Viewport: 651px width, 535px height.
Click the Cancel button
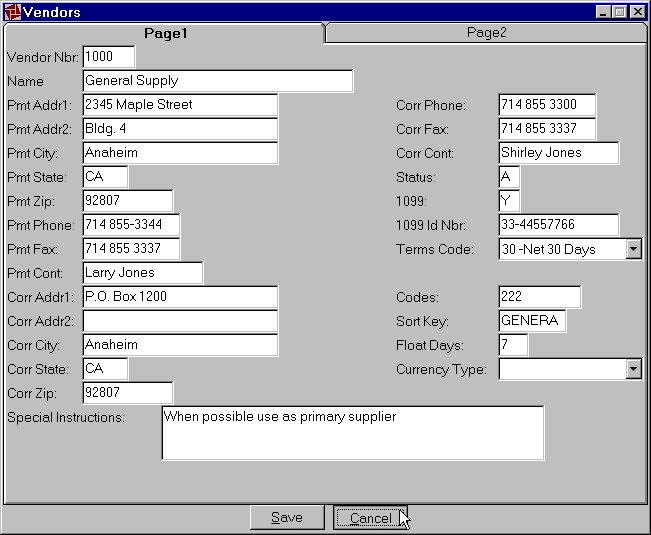coord(370,517)
